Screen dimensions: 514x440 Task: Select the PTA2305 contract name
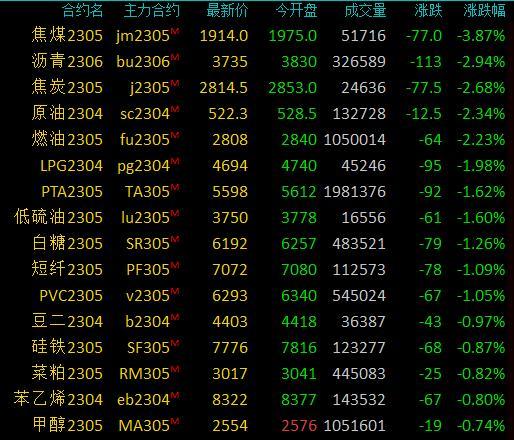click(x=72, y=191)
